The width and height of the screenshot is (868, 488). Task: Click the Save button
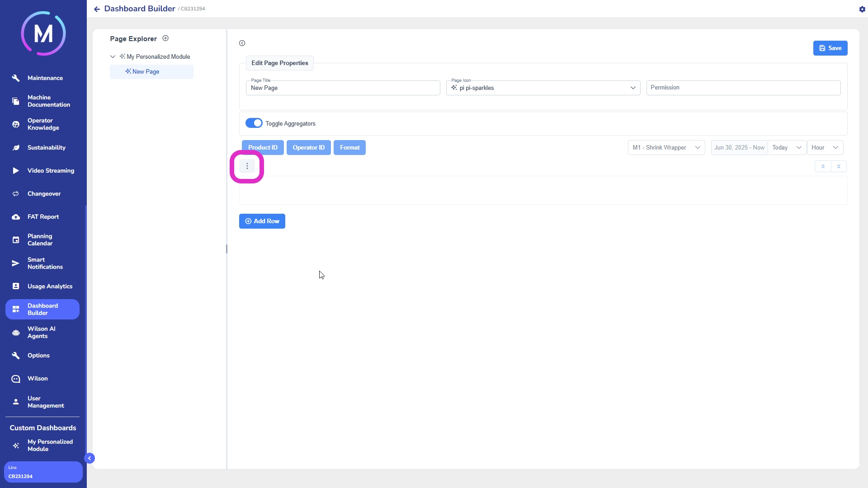pyautogui.click(x=830, y=48)
